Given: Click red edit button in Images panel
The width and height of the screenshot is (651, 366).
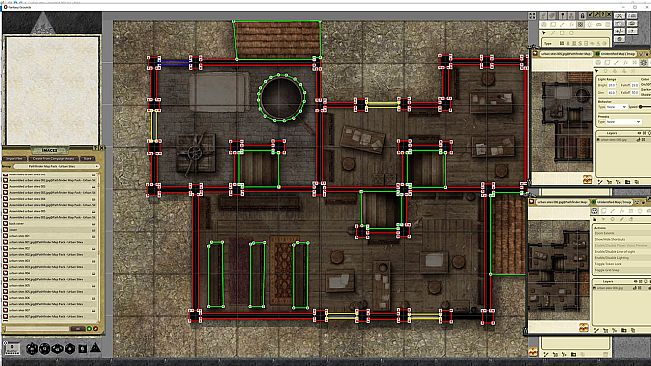Looking at the screenshot, I should tap(95, 329).
